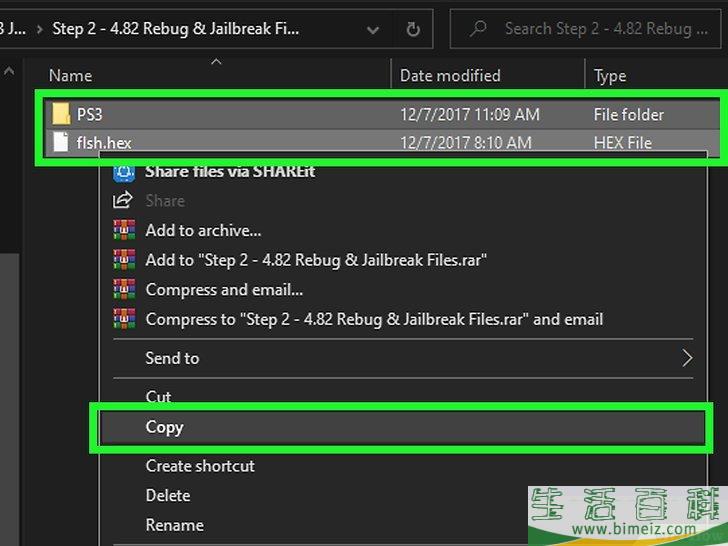Image resolution: width=728 pixels, height=546 pixels.
Task: Click WinRAR icon beside Compress and email
Action: pos(124,289)
